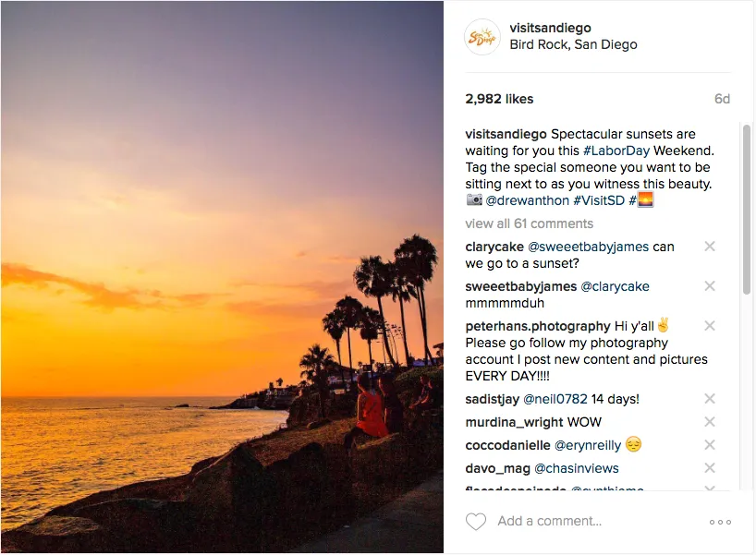Viewport: 756px width, 555px height.
Task: Open post options via the three-dot icon
Action: pyautogui.click(x=721, y=521)
